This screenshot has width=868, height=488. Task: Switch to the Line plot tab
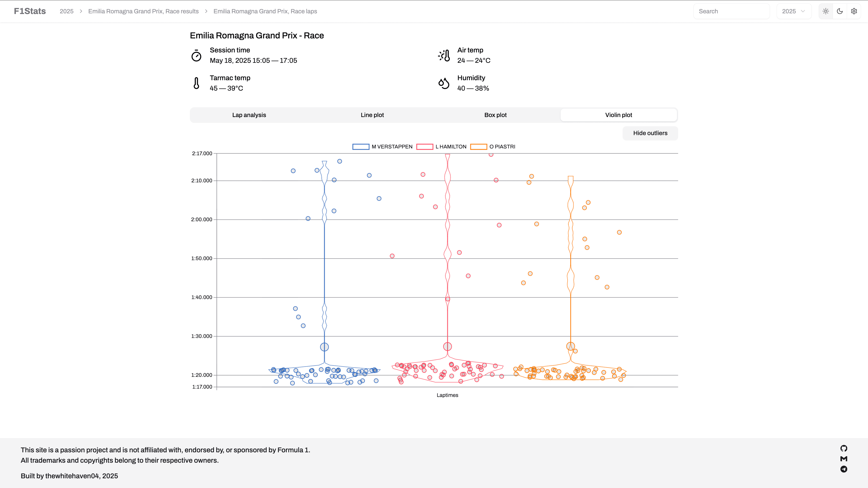click(x=372, y=115)
